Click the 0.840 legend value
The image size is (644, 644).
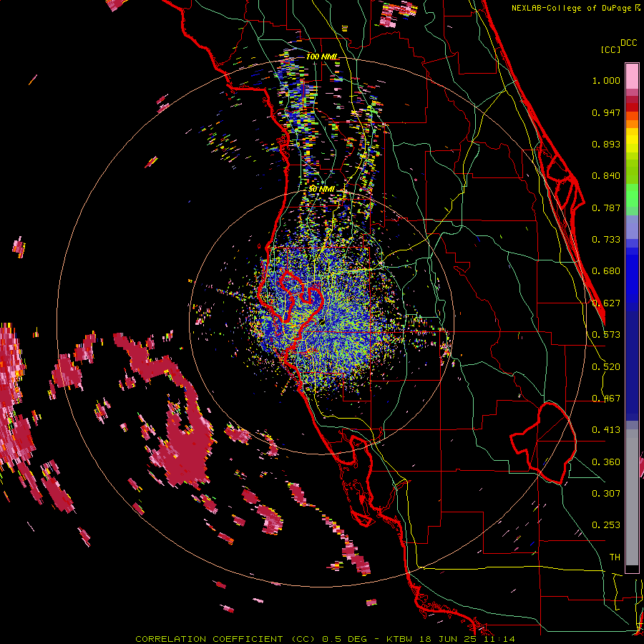(606, 176)
